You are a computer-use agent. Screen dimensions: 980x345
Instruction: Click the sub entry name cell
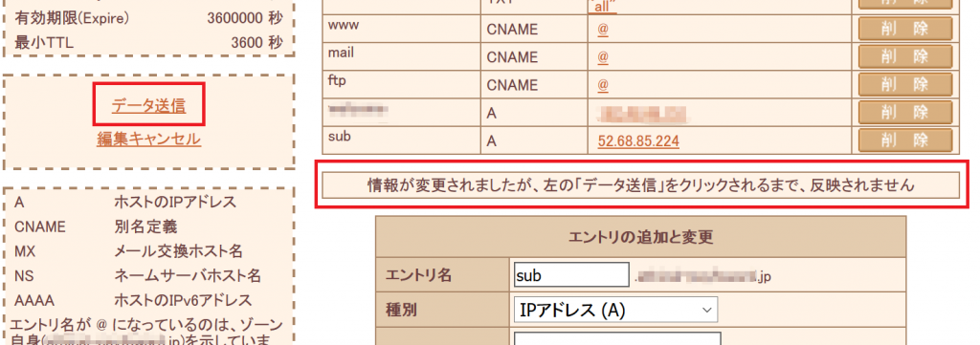pyautogui.click(x=401, y=141)
